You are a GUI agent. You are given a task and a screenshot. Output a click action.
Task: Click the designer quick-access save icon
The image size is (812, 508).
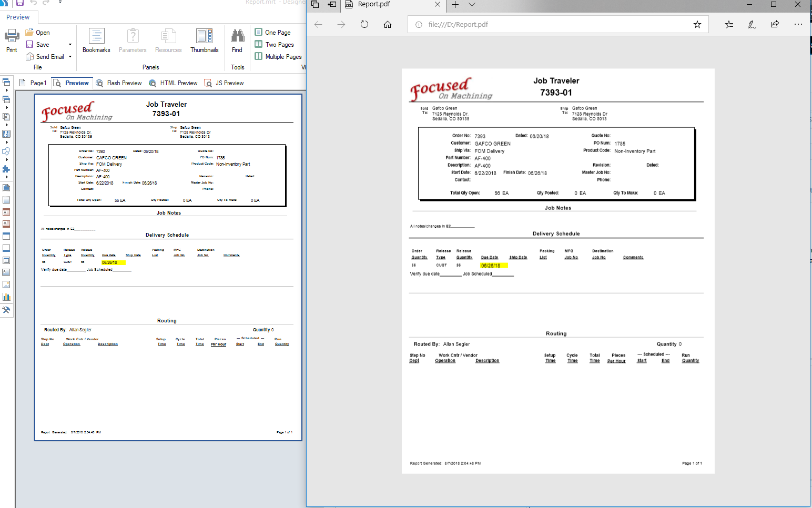tap(20, 3)
